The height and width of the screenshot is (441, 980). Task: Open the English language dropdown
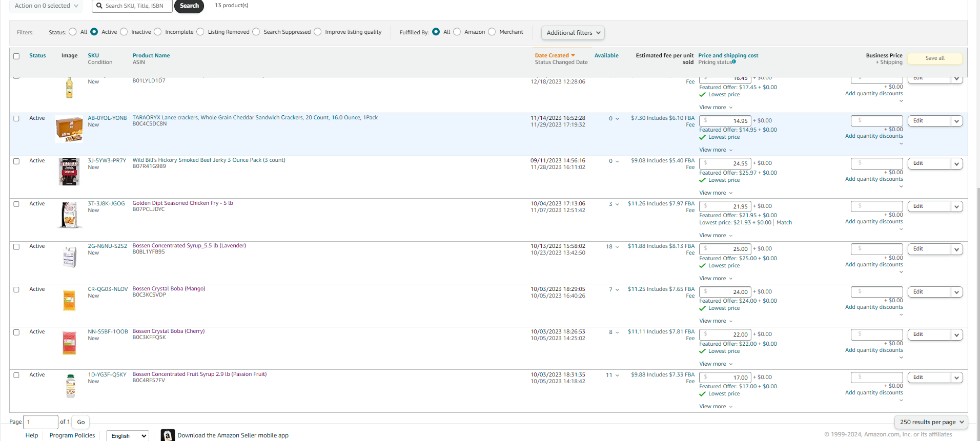pyautogui.click(x=128, y=436)
